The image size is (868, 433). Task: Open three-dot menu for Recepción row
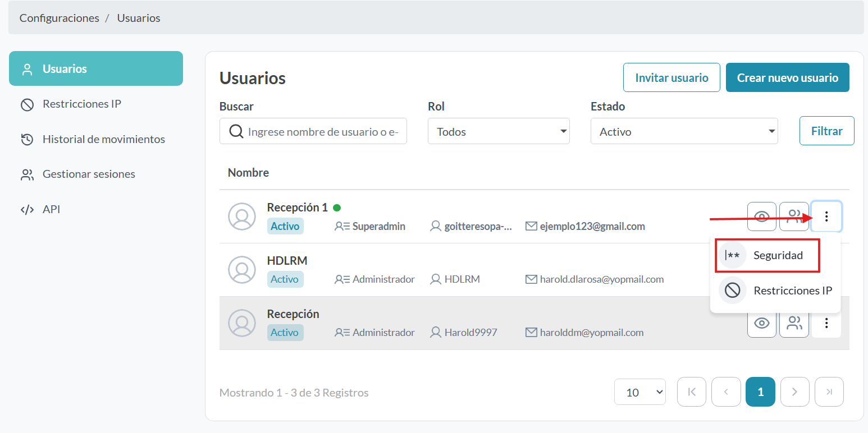[826, 323]
